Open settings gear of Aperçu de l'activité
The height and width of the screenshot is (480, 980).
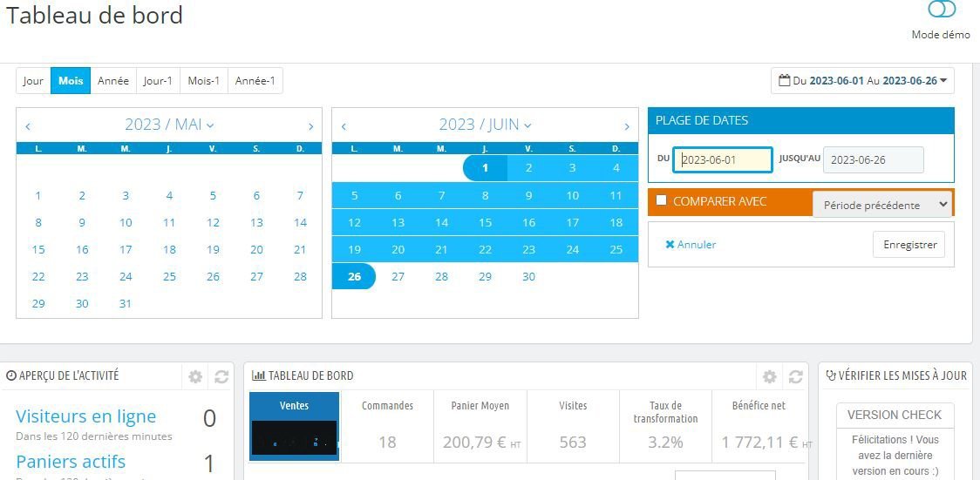click(195, 376)
